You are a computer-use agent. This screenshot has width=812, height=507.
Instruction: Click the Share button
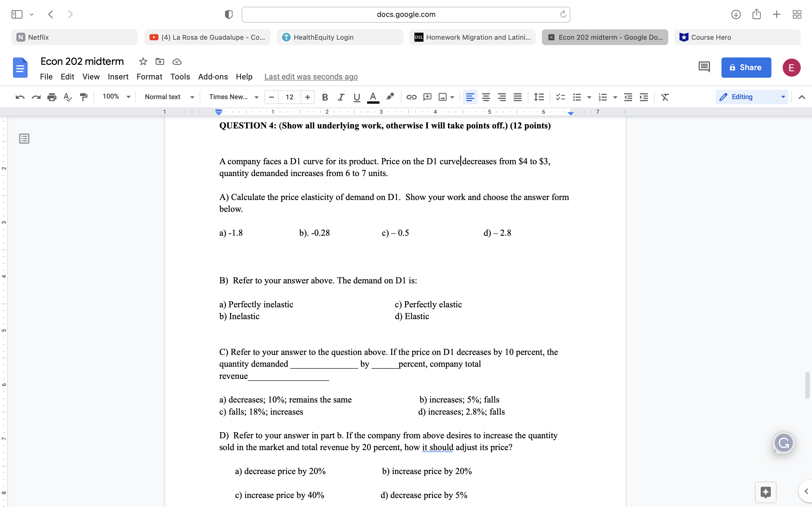pyautogui.click(x=746, y=67)
